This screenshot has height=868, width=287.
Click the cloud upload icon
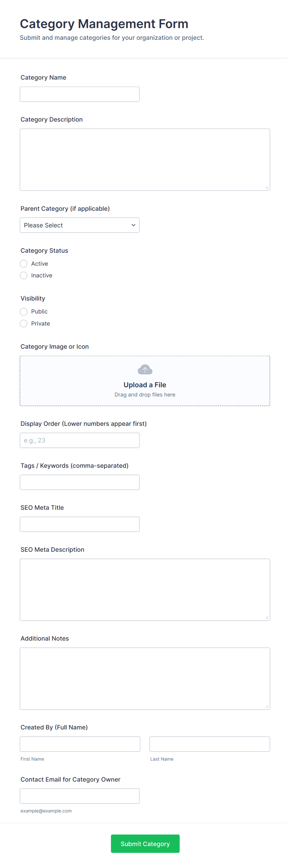[145, 370]
